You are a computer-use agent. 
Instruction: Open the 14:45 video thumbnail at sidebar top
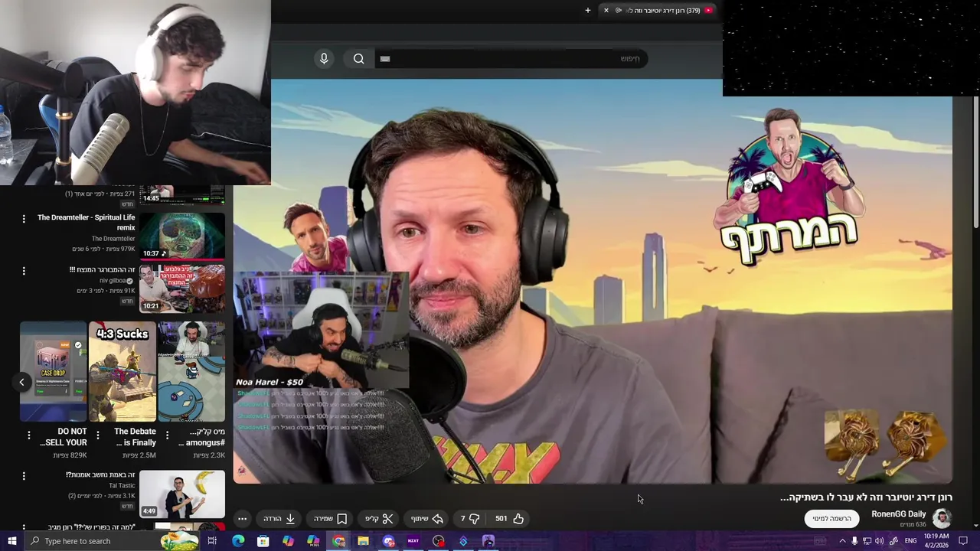tap(182, 195)
